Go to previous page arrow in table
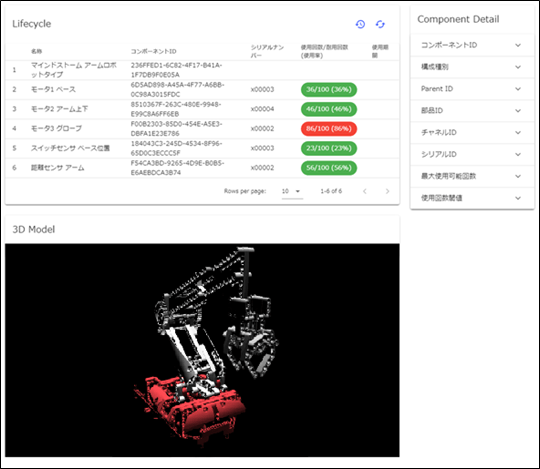This screenshot has height=469, width=540. pyautogui.click(x=365, y=191)
